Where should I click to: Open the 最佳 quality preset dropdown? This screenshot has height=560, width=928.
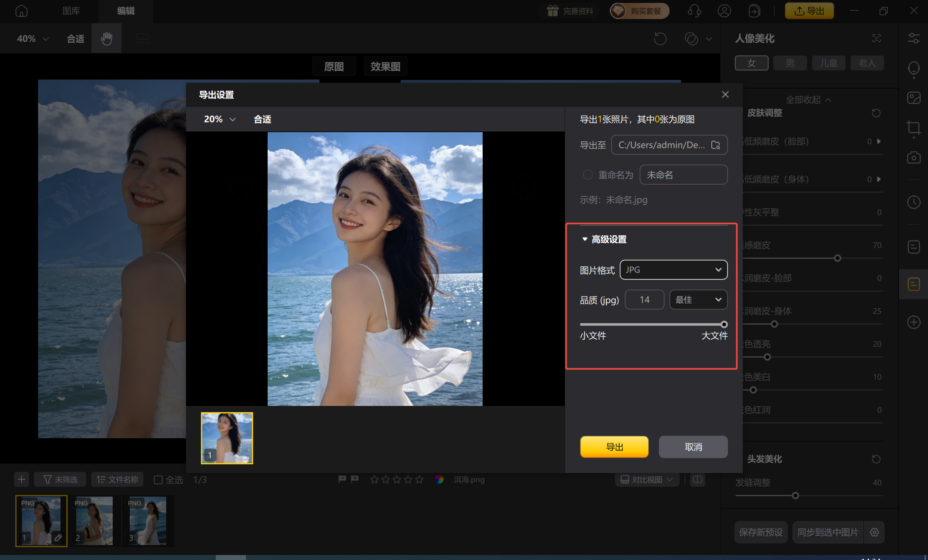(698, 299)
